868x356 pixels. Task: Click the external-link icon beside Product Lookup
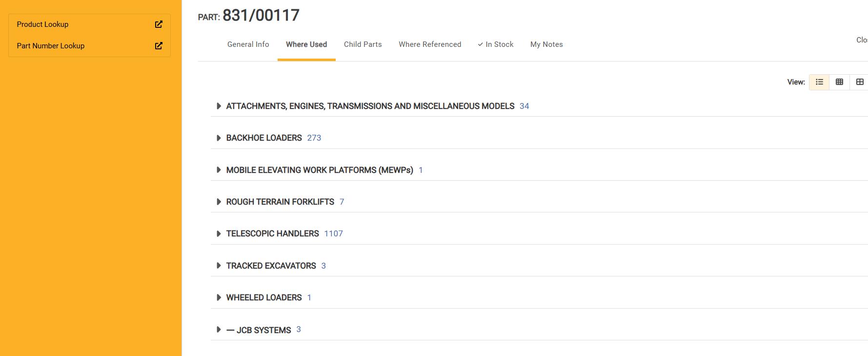(x=159, y=24)
